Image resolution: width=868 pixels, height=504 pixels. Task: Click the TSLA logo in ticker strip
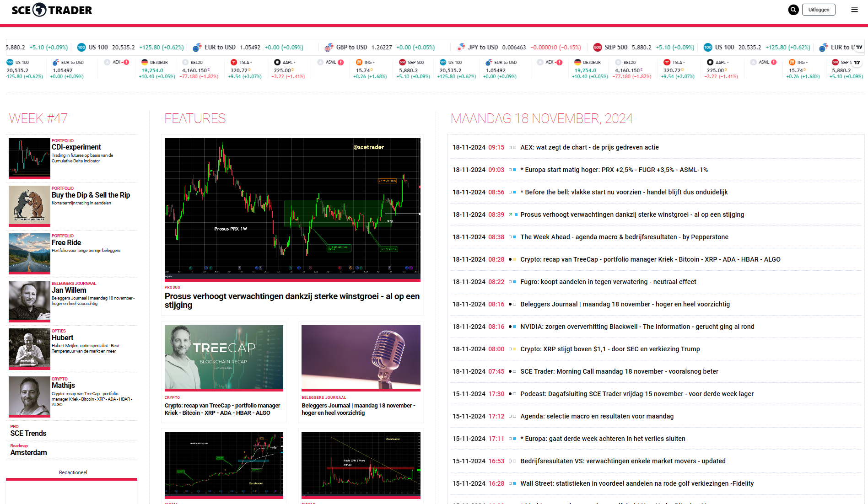(234, 62)
